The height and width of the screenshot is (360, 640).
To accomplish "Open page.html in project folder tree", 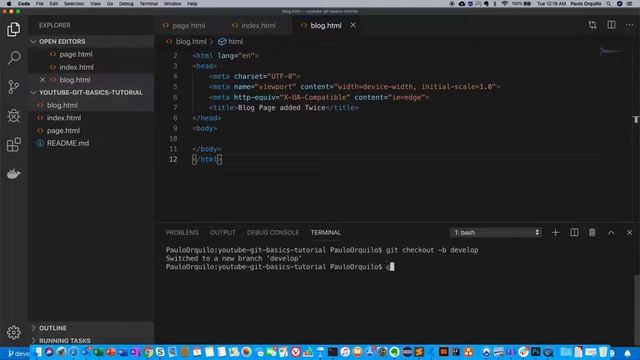I will pos(91,131).
